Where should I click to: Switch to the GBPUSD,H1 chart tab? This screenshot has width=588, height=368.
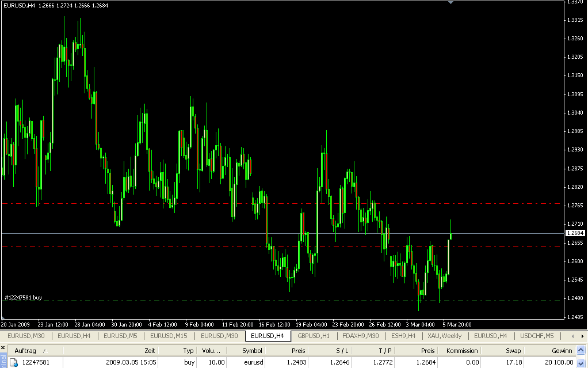(314, 336)
